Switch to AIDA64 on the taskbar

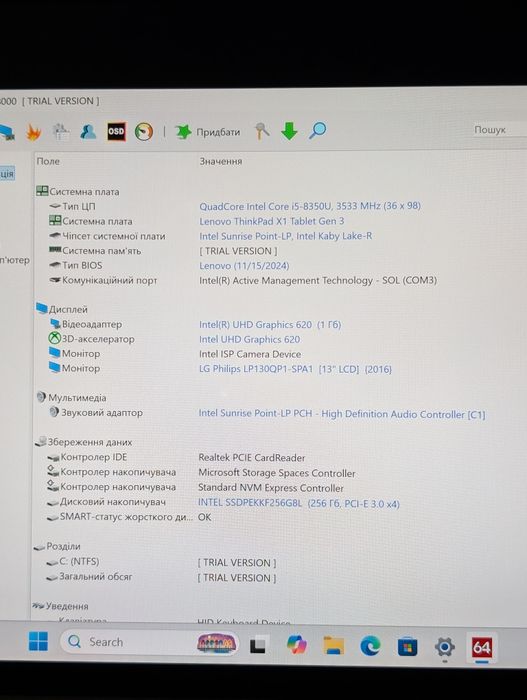coord(481,647)
